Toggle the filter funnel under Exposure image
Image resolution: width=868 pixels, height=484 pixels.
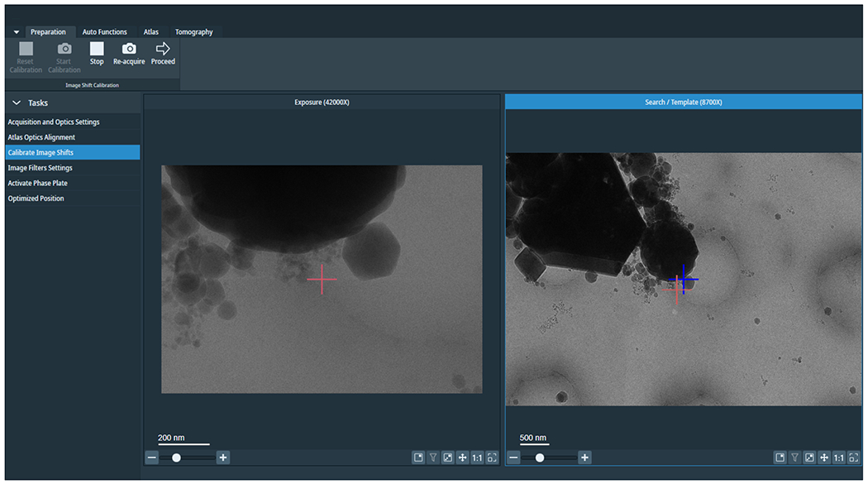[433, 458]
